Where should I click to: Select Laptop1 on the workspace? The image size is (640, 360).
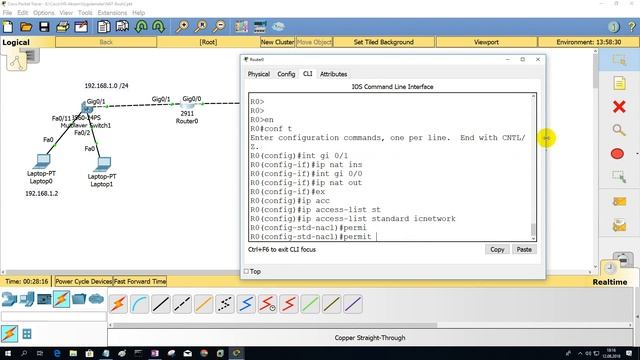[102, 164]
